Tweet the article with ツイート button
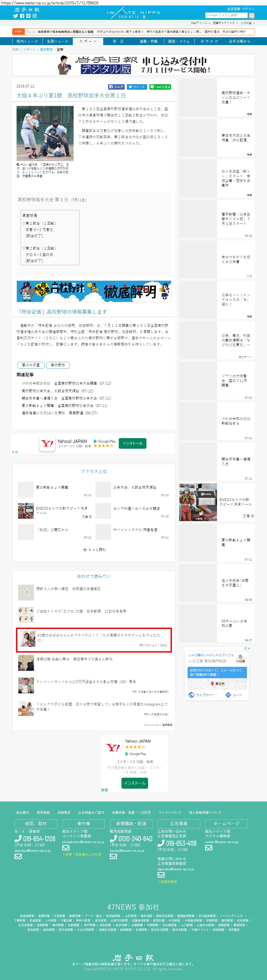267x980 pixels. [137, 87]
